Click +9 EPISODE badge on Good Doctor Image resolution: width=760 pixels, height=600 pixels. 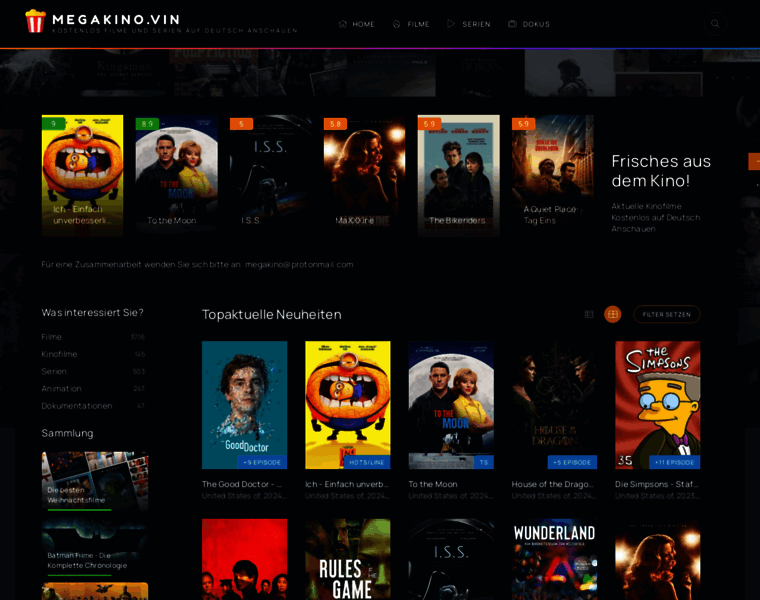point(262,462)
